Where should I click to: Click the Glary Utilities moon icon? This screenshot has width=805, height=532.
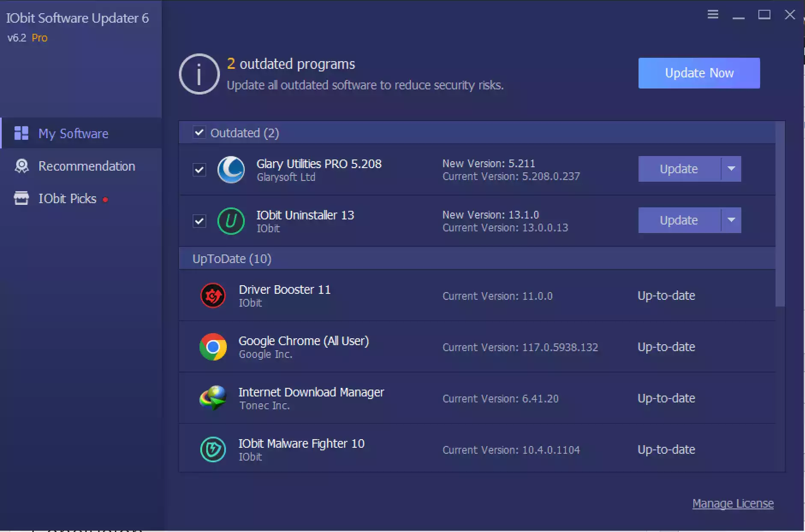[231, 169]
